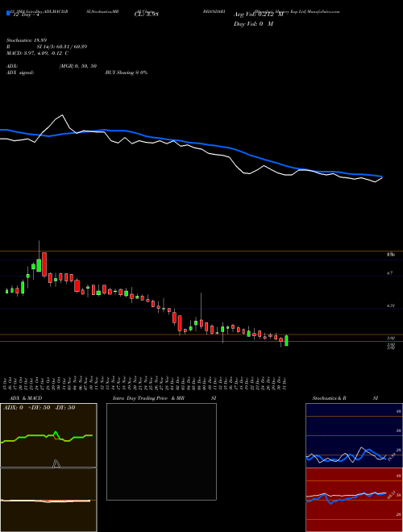The width and height of the screenshot is (403, 532).
Task: Click the 'Avg Vol: 0.212 M' value
Action: pos(259,15)
